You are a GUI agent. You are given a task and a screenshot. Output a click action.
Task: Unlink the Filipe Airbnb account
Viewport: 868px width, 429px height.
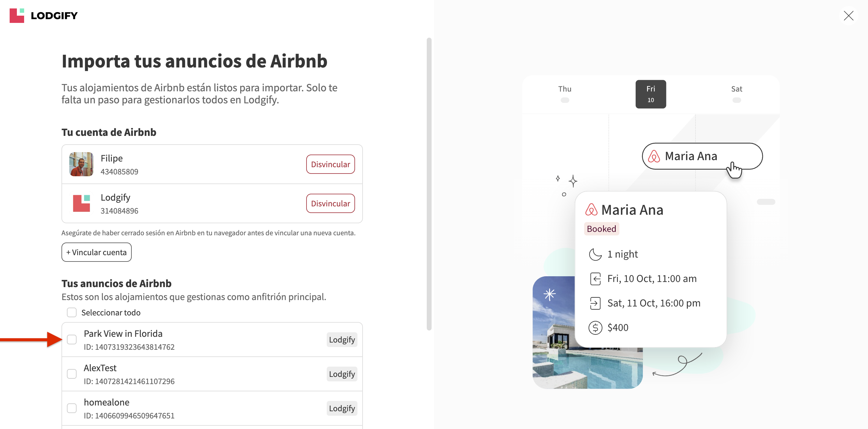click(330, 164)
